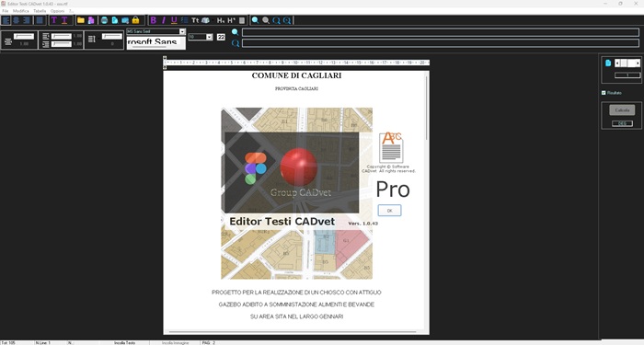Click the upper search text field
The width and height of the screenshot is (644, 345).
441,32
